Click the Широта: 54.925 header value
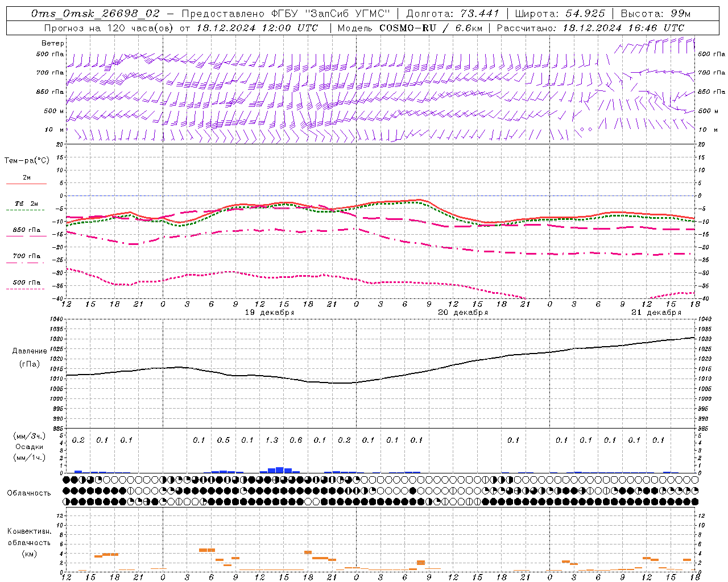The height and width of the screenshot is (582, 728). [x=560, y=14]
